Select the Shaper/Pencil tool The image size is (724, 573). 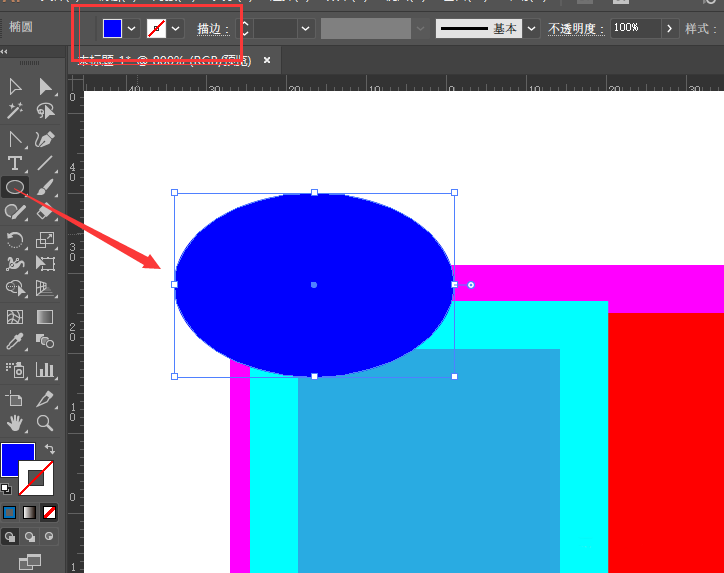click(x=15, y=211)
